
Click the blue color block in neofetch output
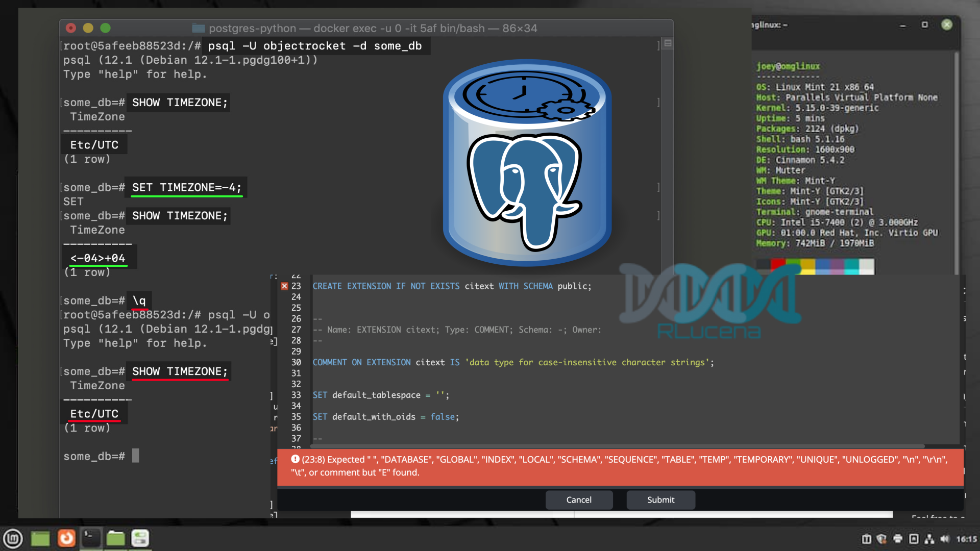(x=823, y=266)
